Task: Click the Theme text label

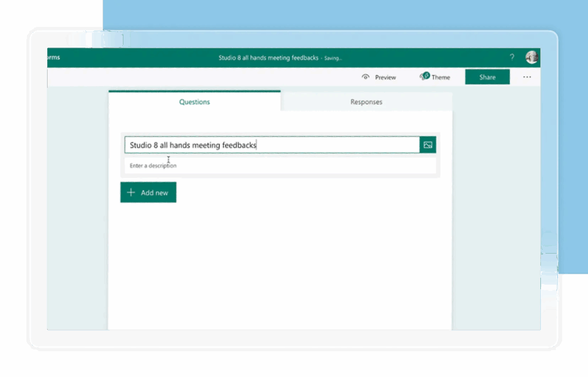Action: pyautogui.click(x=441, y=77)
